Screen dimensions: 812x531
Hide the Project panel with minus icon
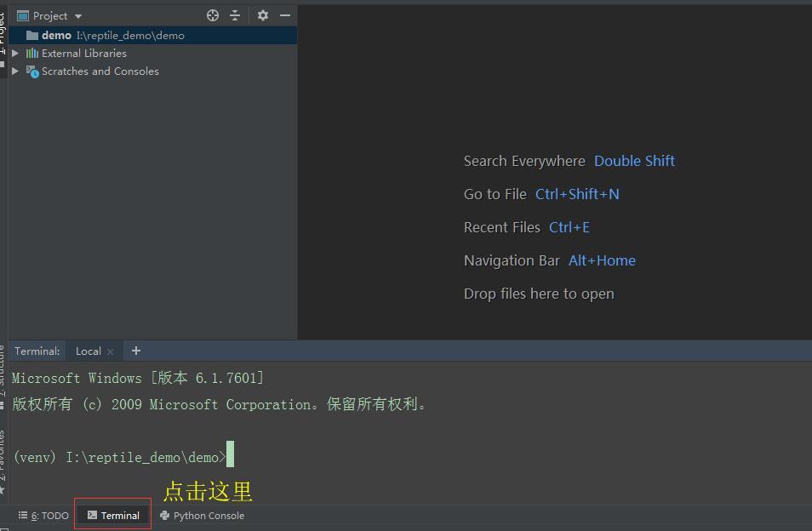285,15
